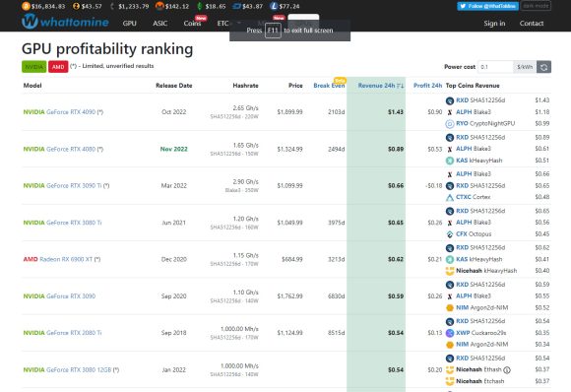The image size is (571, 392).
Task: Click Nicehash Etchash icon in RTX 3080 12GB row
Action: point(450,381)
